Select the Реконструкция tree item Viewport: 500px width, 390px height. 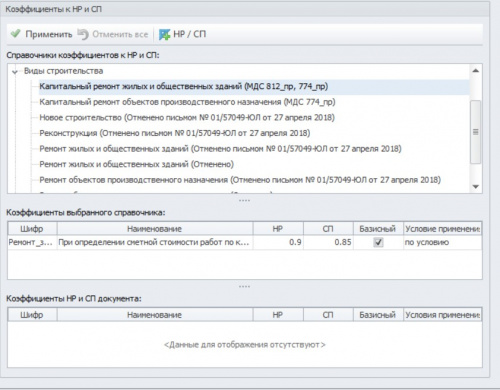[x=175, y=133]
